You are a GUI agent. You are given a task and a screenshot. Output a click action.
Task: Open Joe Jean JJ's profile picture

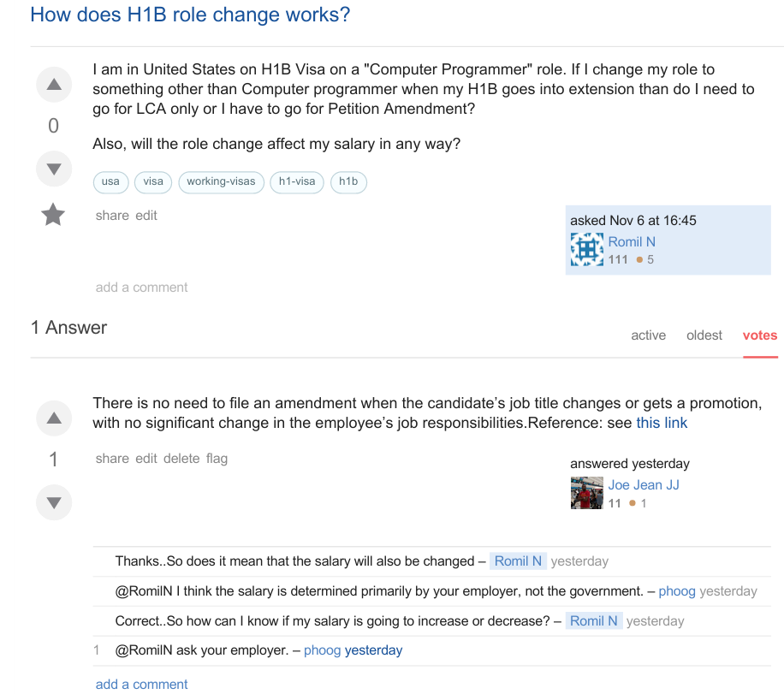[x=587, y=493]
